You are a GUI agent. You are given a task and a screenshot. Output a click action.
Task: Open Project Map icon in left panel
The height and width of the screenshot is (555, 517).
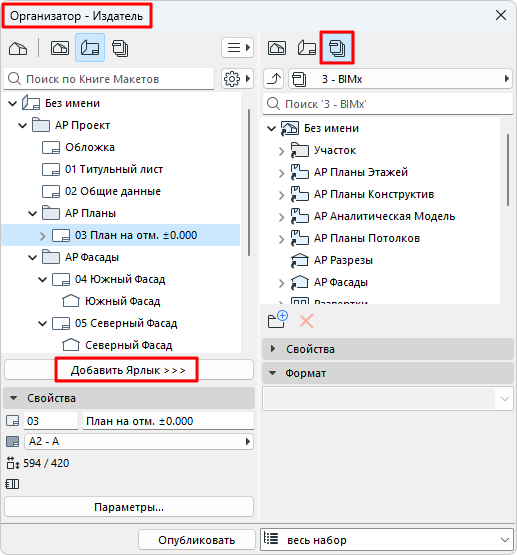pos(18,48)
